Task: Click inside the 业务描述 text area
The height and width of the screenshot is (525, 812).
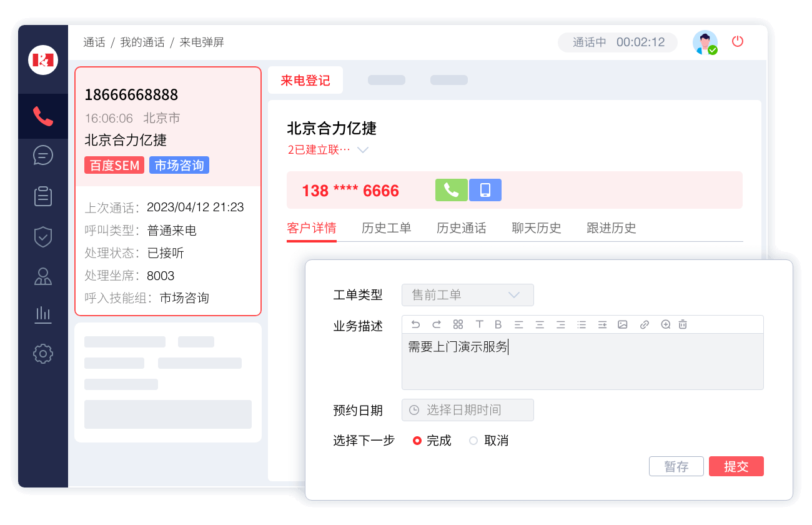Action: point(583,361)
